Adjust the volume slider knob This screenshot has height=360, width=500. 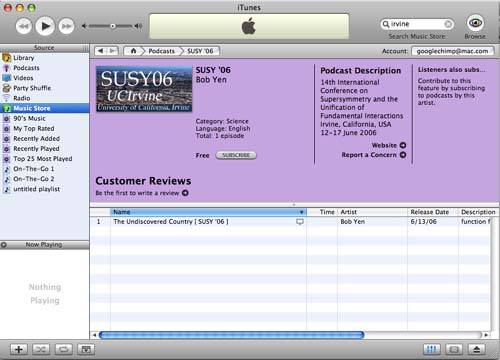(113, 26)
